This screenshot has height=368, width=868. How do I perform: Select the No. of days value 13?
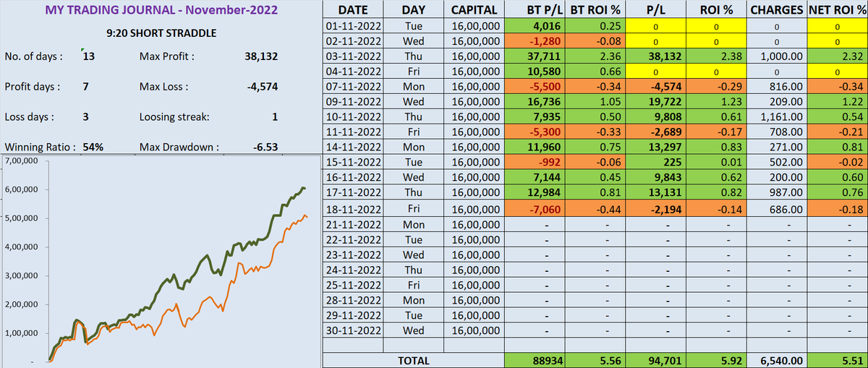90,56
